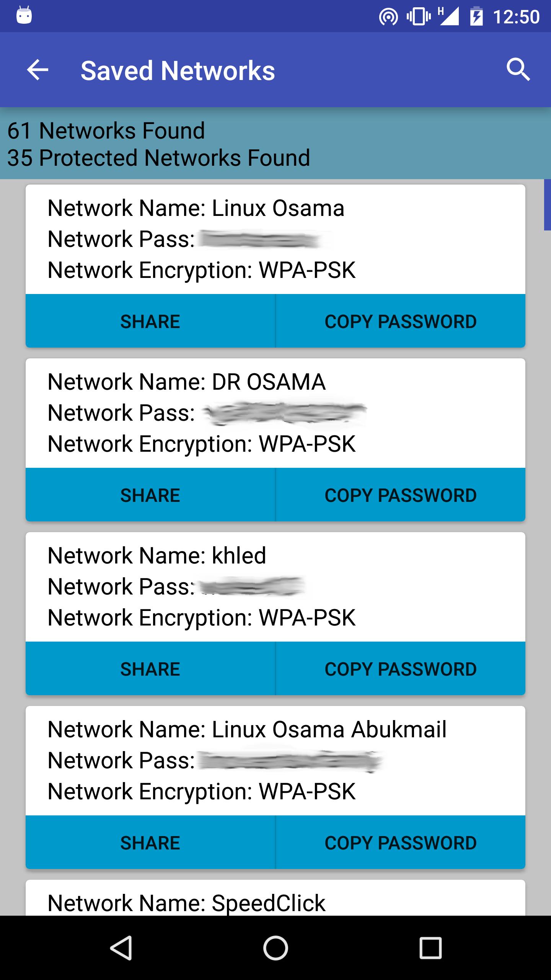Copy password for DR OSAMA network
Image resolution: width=551 pixels, height=980 pixels.
pos(401,495)
